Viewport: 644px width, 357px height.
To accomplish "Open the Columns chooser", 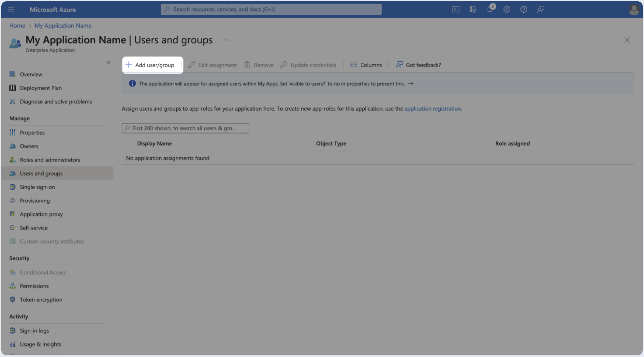I will click(x=366, y=65).
